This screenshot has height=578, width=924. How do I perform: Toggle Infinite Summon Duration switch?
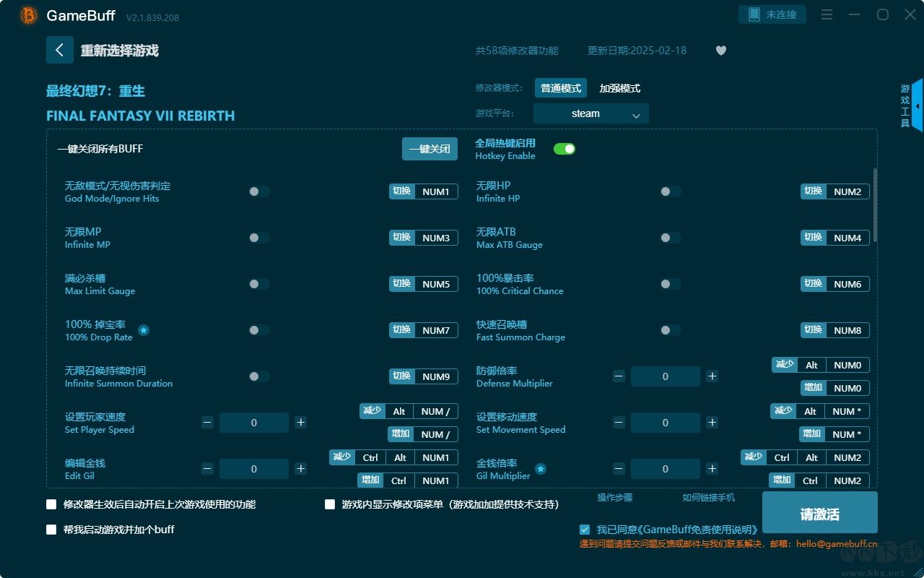pyautogui.click(x=259, y=376)
